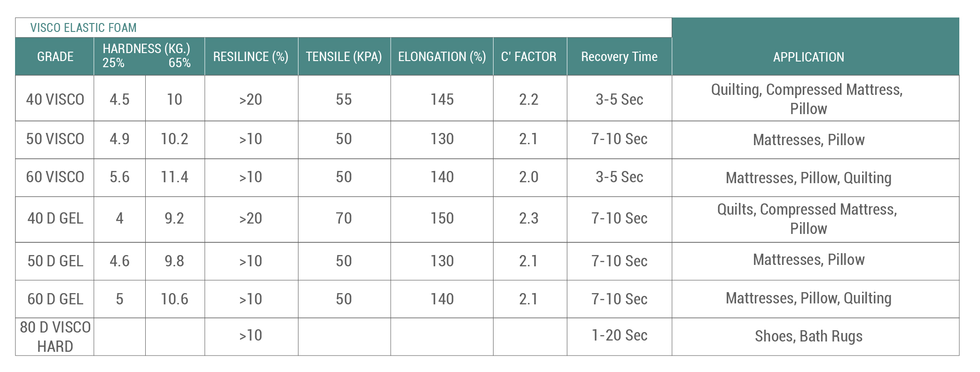980x372 pixels.
Task: Click the 40 D GEL grade cell
Action: tap(55, 218)
